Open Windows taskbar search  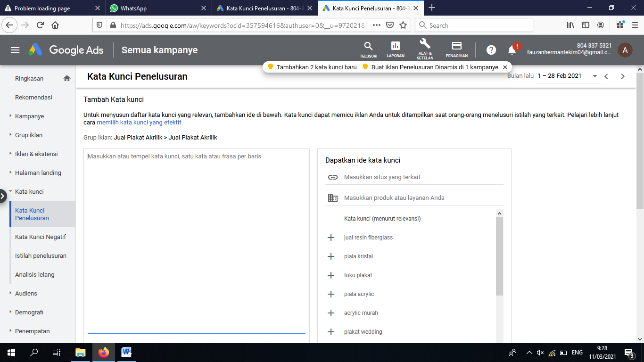tap(34, 352)
